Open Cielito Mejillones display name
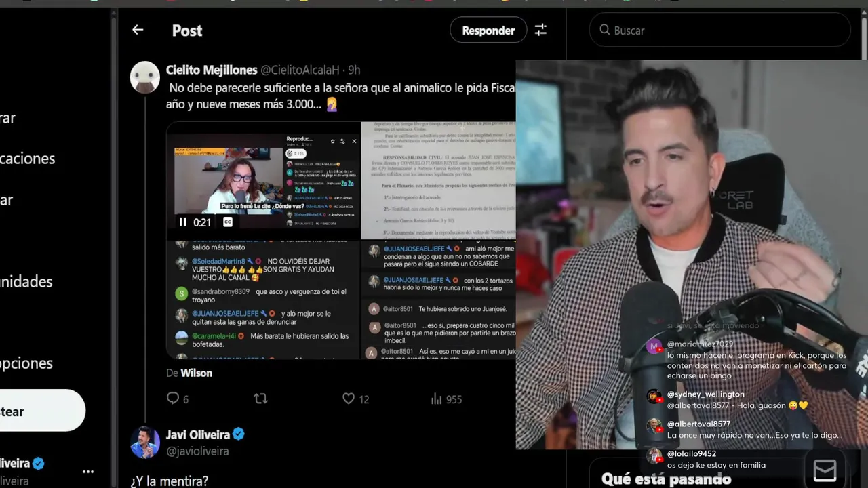 (212, 70)
